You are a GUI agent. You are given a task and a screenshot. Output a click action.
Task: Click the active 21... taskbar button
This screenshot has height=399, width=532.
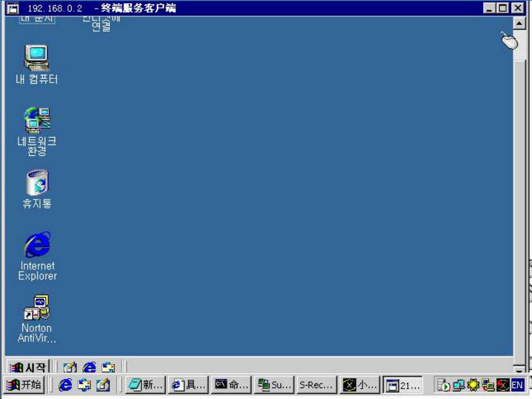403,385
